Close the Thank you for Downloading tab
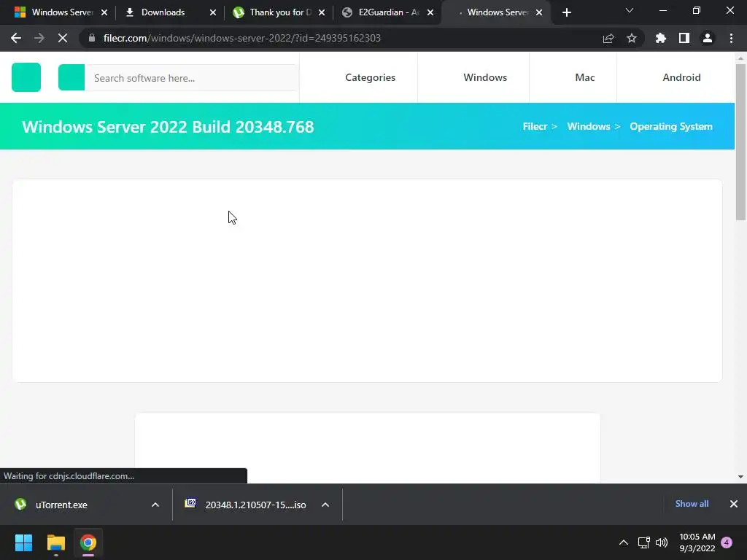Viewport: 747px width, 560px height. 322,12
